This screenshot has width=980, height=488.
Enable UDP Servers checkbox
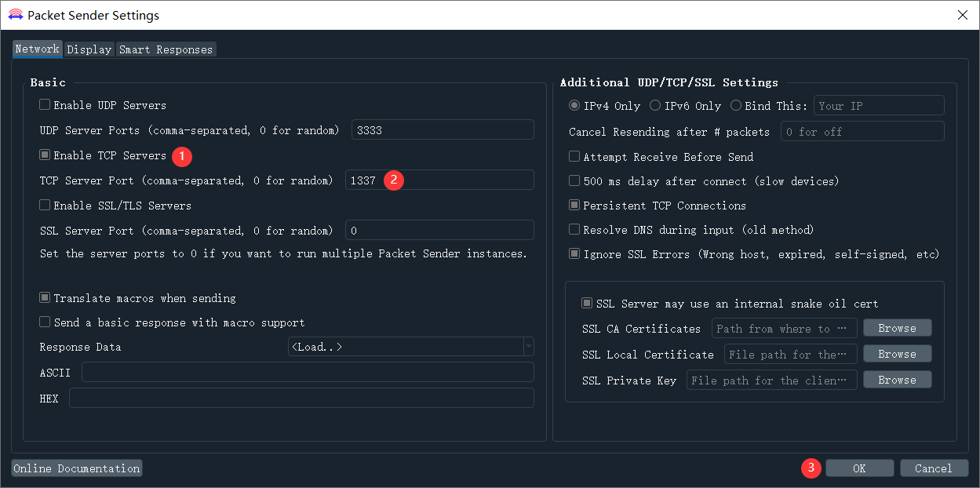[x=45, y=105]
